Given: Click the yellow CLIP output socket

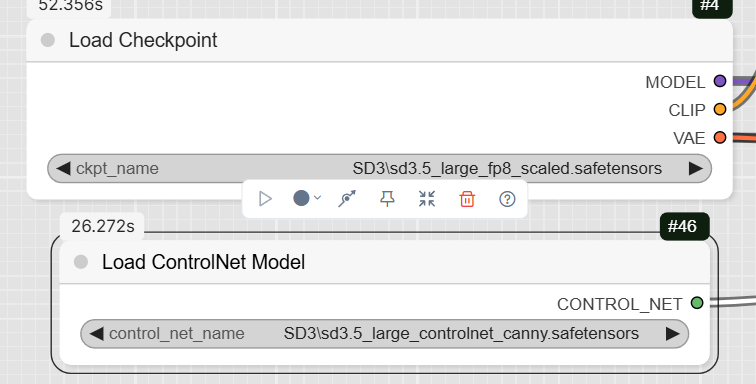Looking at the screenshot, I should [x=720, y=109].
